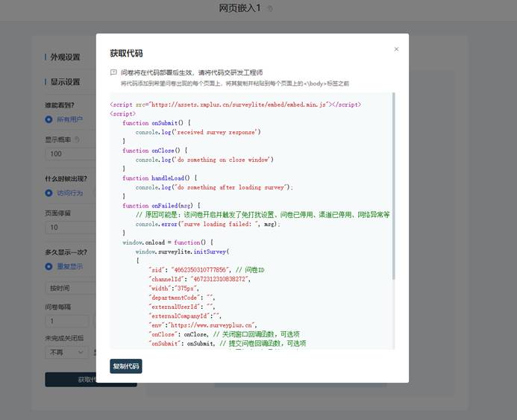This screenshot has width=517, height=420.
Task: Close the 获取代码 dialog
Action: pyautogui.click(x=396, y=49)
